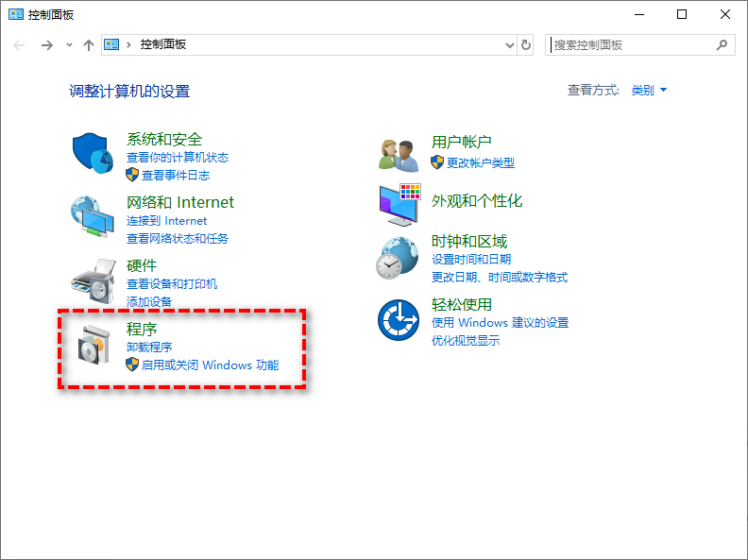This screenshot has height=560, width=748.
Task: Open the Ease of Access icon
Action: tap(398, 319)
